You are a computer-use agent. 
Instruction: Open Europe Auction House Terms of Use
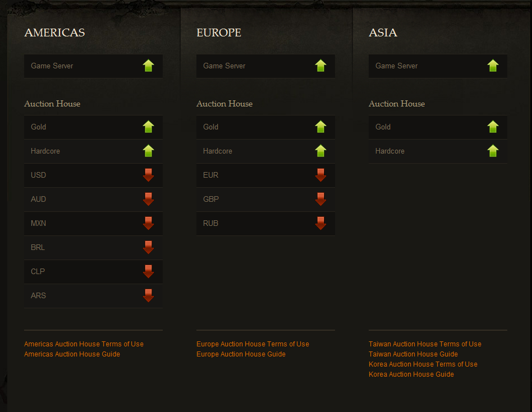[253, 344]
